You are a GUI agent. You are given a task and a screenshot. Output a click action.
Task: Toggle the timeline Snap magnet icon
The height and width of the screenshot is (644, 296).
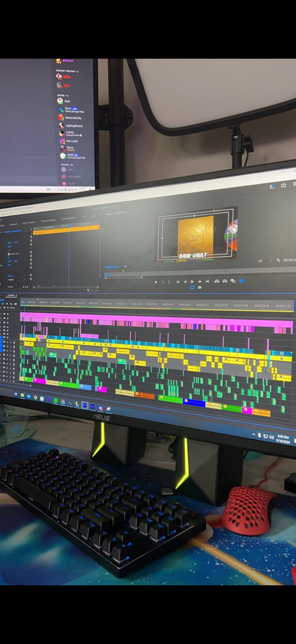coord(3,304)
